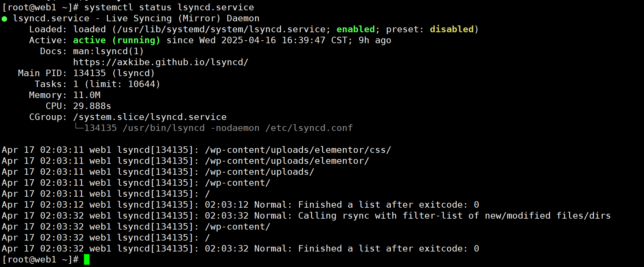Click the green 'enabled' status text
Viewport: 644px width, 267px height.
click(356, 29)
